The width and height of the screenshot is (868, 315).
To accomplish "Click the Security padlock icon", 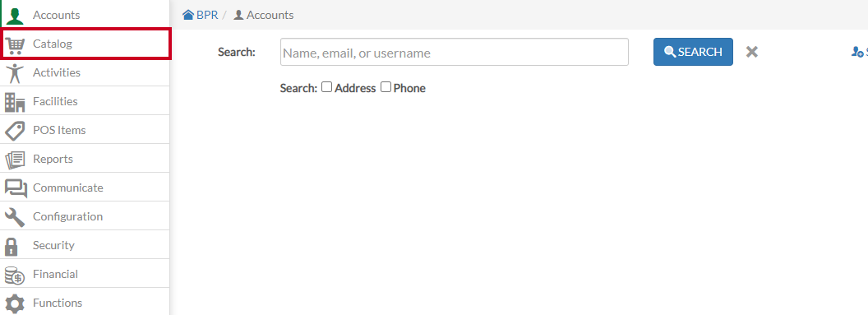I will coord(11,246).
